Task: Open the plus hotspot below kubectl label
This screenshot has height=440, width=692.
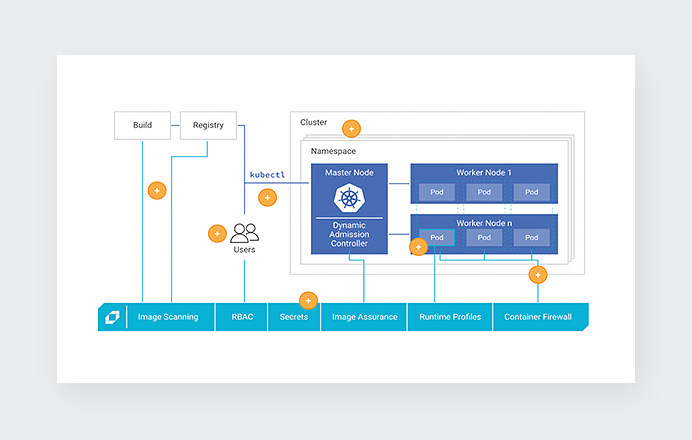Action: pos(267,198)
